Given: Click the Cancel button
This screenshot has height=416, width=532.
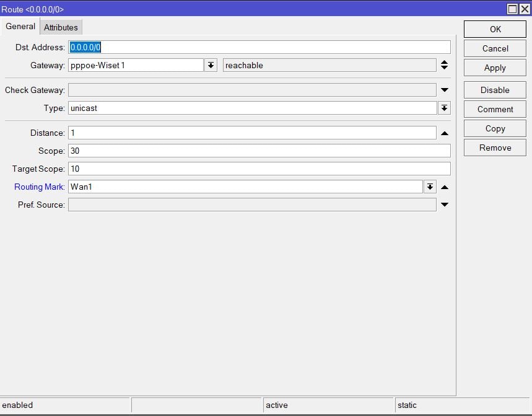Looking at the screenshot, I should (495, 48).
